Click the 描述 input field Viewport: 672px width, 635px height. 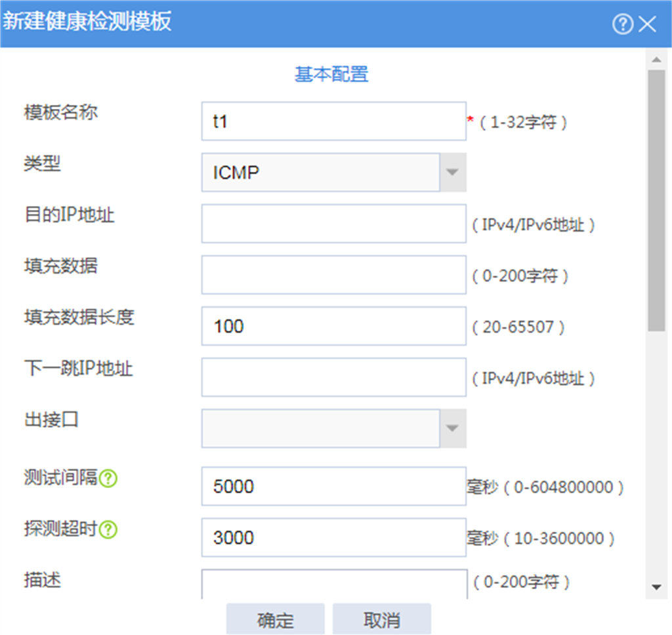[x=335, y=584]
